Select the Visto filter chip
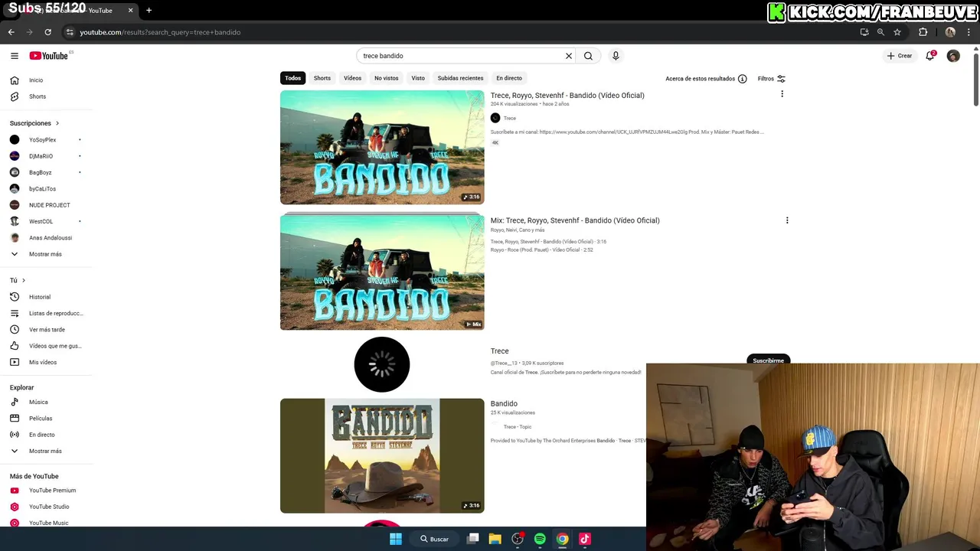980x551 pixels. click(x=418, y=78)
